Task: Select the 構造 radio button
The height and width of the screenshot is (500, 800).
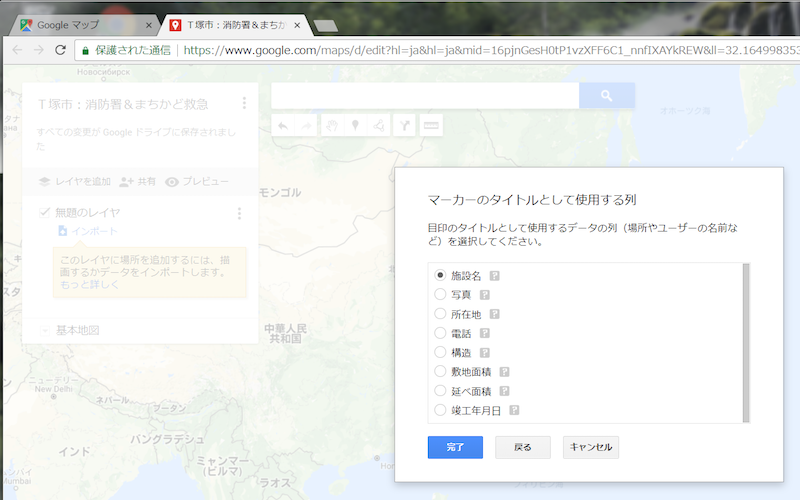Action: coord(440,352)
